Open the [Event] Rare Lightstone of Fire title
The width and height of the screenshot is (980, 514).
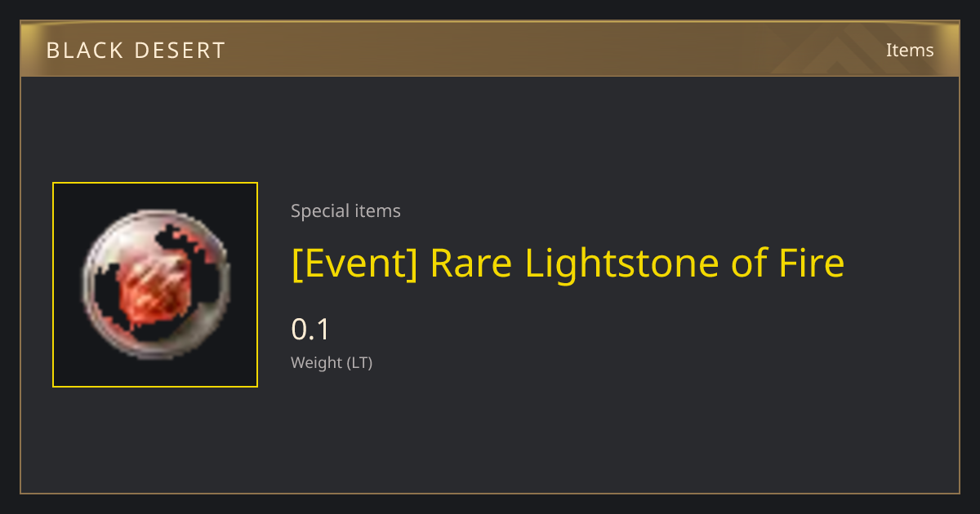[x=568, y=264]
